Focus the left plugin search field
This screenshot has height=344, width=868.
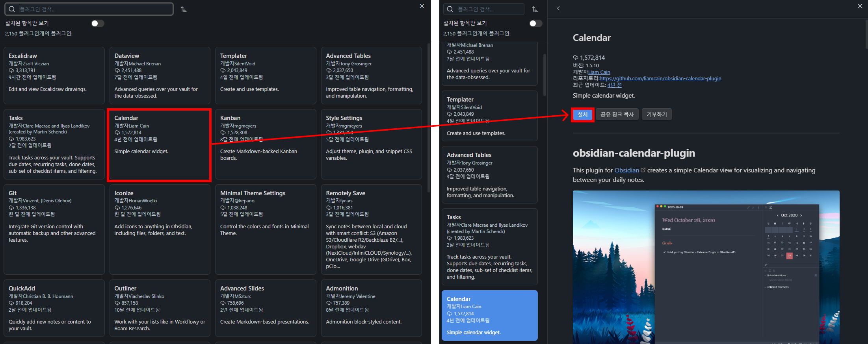coord(89,9)
